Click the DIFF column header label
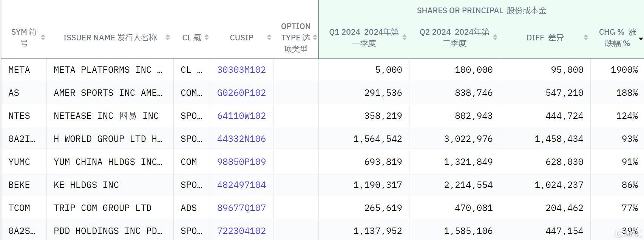 click(x=545, y=37)
